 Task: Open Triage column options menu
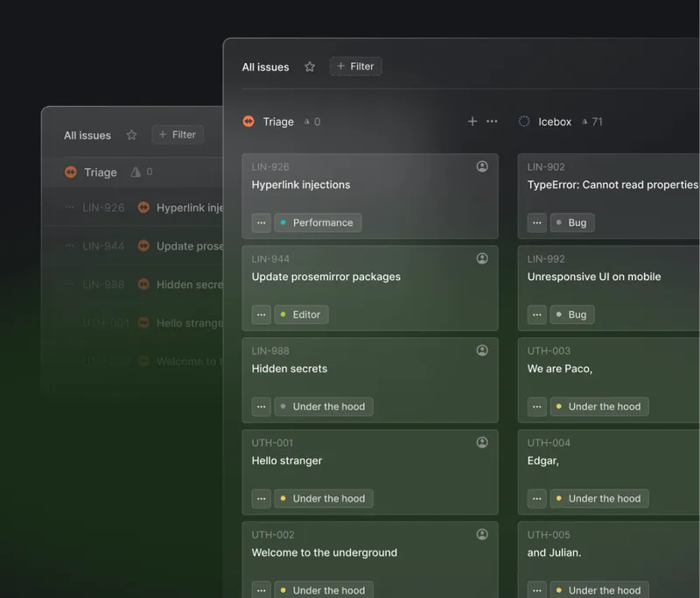(492, 122)
